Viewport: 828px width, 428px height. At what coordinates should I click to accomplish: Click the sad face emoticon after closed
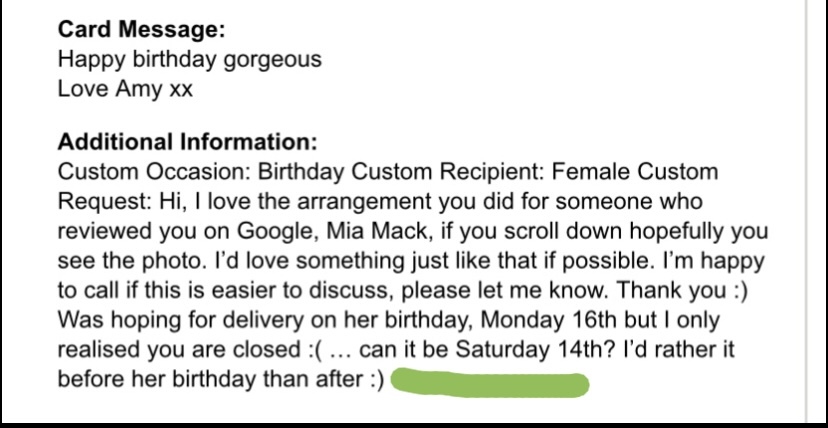(x=315, y=350)
